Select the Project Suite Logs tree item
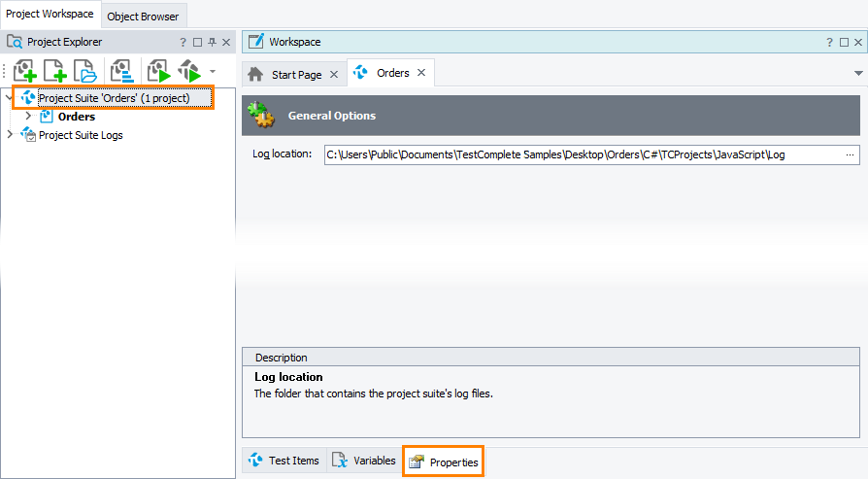The width and height of the screenshot is (868, 479). 81,135
